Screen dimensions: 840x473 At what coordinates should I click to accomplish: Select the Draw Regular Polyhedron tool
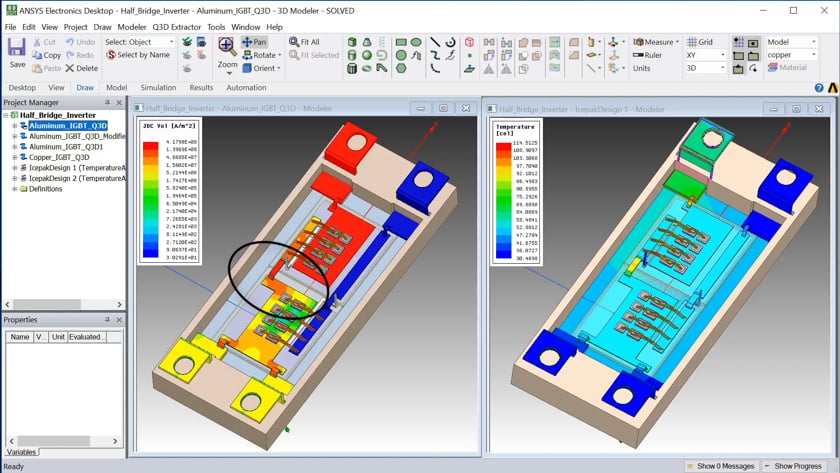tap(352, 69)
